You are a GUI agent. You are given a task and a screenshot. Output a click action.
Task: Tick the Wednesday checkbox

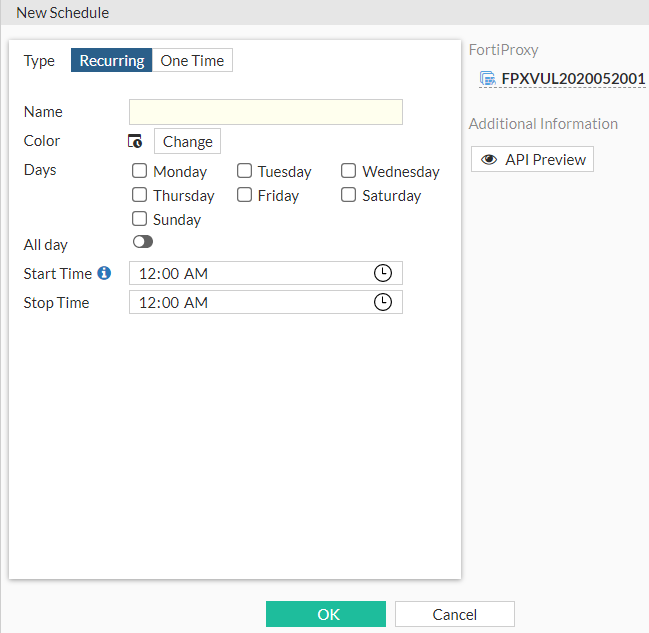coord(349,171)
